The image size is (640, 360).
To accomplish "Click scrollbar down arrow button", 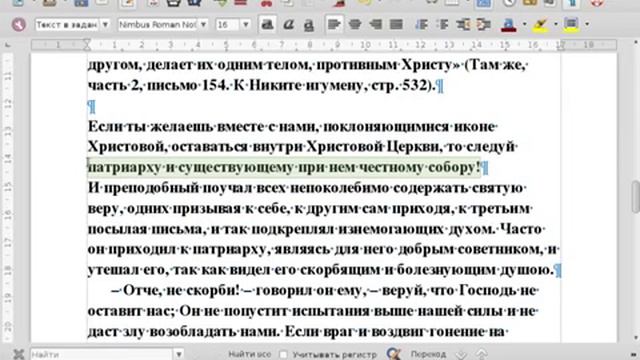I will 635,338.
